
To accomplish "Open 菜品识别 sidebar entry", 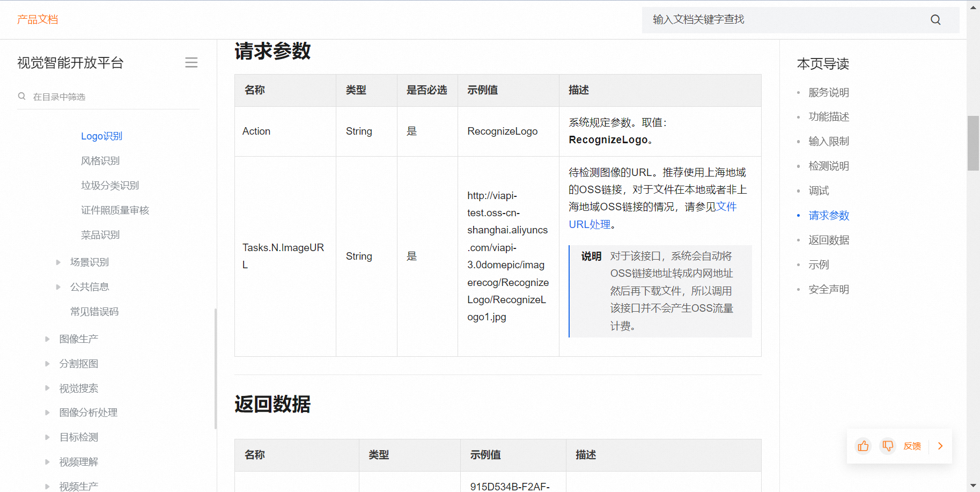I will coord(100,234).
